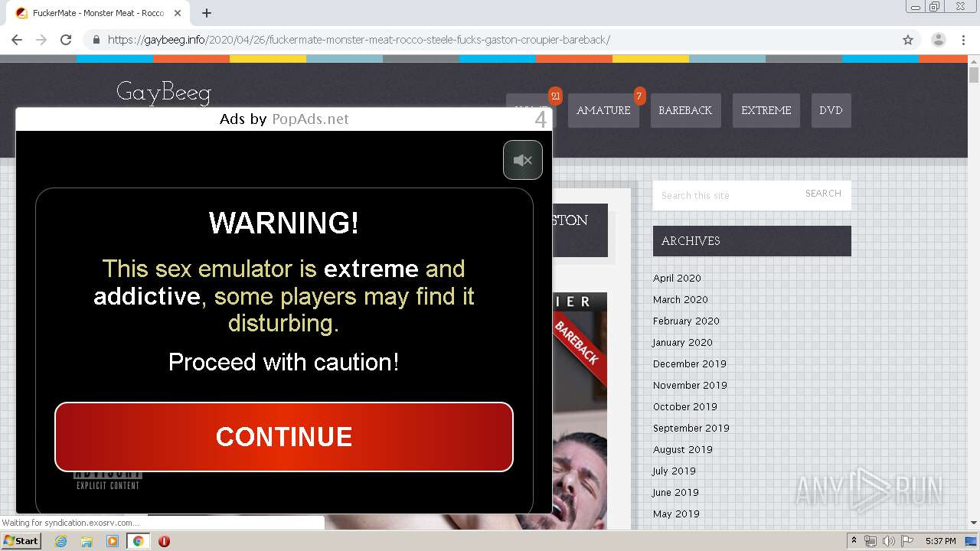This screenshot has width=980, height=551.
Task: Open the February 2020 archive
Action: pos(686,321)
